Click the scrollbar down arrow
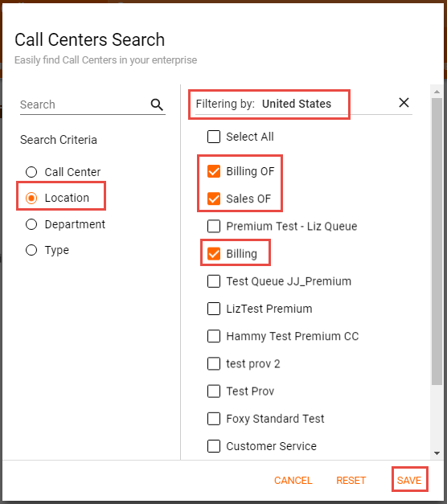This screenshot has width=447, height=504. (x=437, y=453)
